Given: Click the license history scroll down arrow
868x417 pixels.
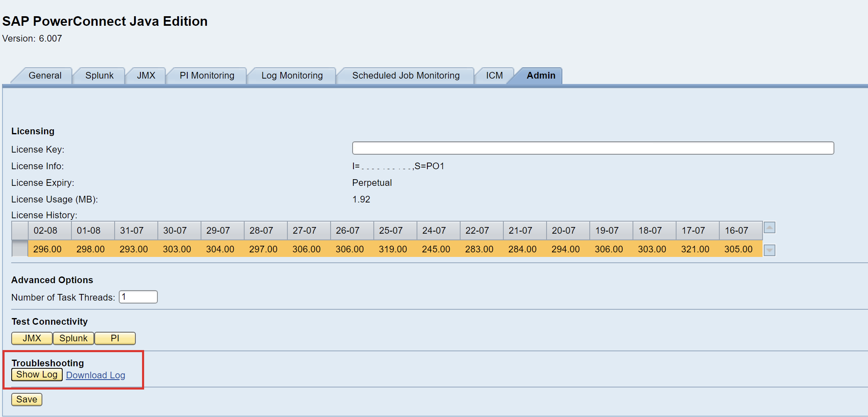Looking at the screenshot, I should (x=770, y=250).
